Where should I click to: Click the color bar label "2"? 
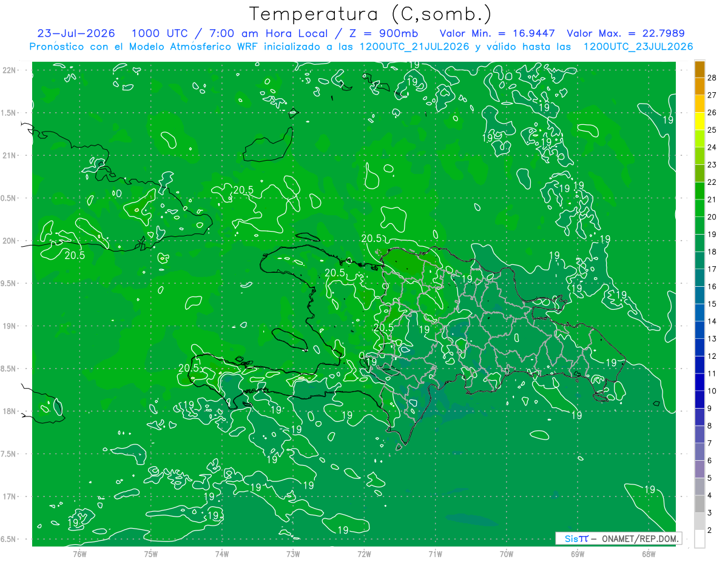[710, 530]
